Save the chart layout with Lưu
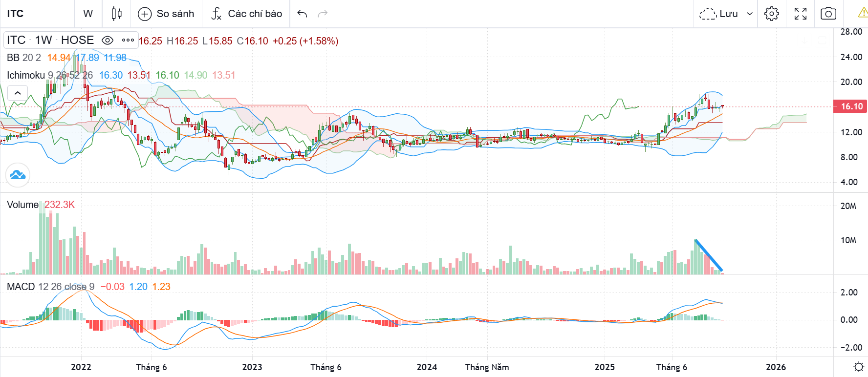The width and height of the screenshot is (868, 377). point(718,14)
